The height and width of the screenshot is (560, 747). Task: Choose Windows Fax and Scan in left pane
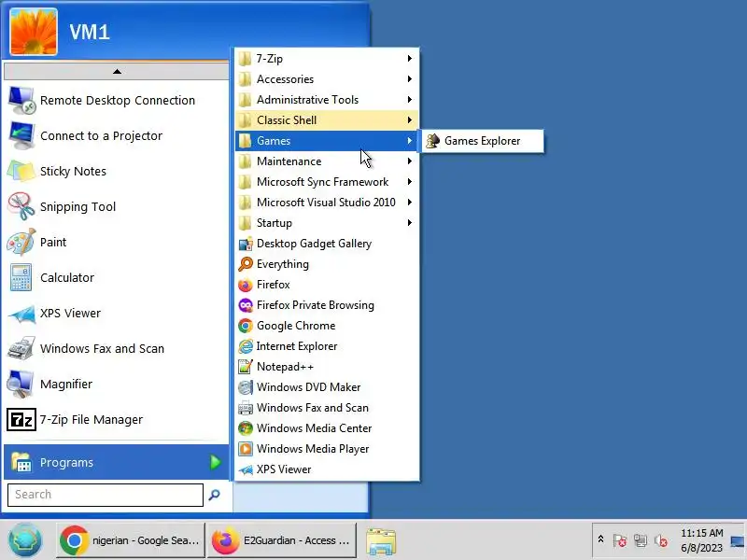click(117, 348)
